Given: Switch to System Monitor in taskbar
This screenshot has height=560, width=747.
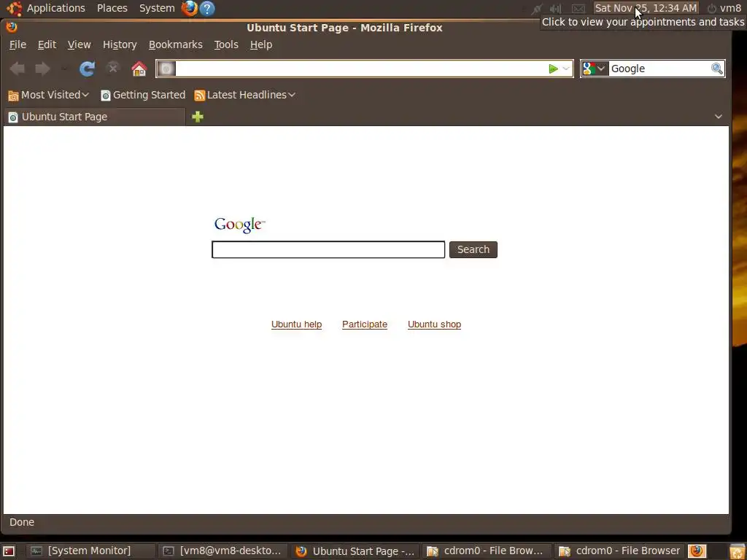Looking at the screenshot, I should point(90,551).
